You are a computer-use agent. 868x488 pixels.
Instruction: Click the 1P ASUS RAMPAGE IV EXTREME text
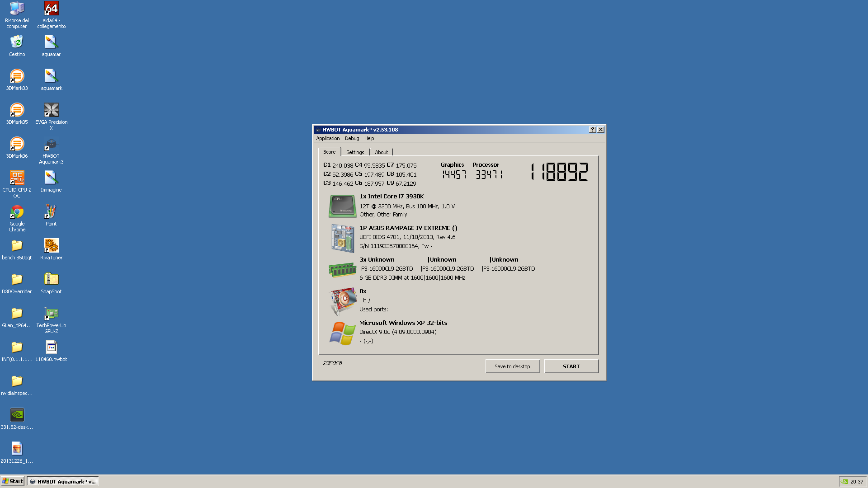(408, 228)
